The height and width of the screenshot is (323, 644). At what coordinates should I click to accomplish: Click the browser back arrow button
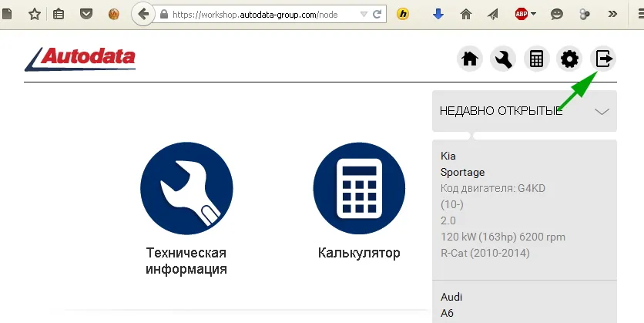tap(143, 15)
